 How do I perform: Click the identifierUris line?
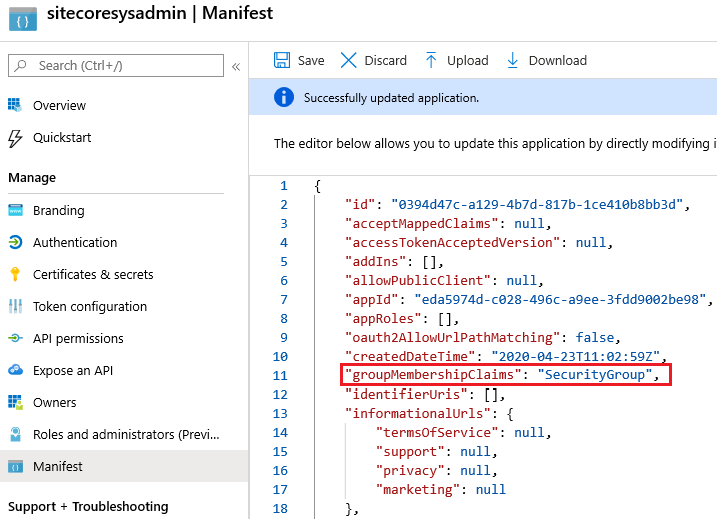coord(425,394)
